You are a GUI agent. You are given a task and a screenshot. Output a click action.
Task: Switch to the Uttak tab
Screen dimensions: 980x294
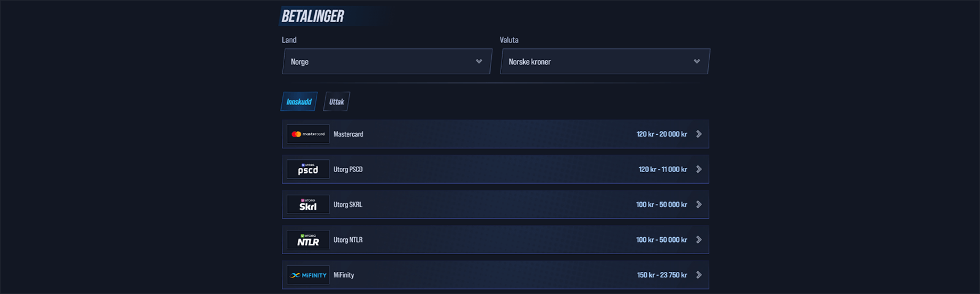tap(336, 102)
